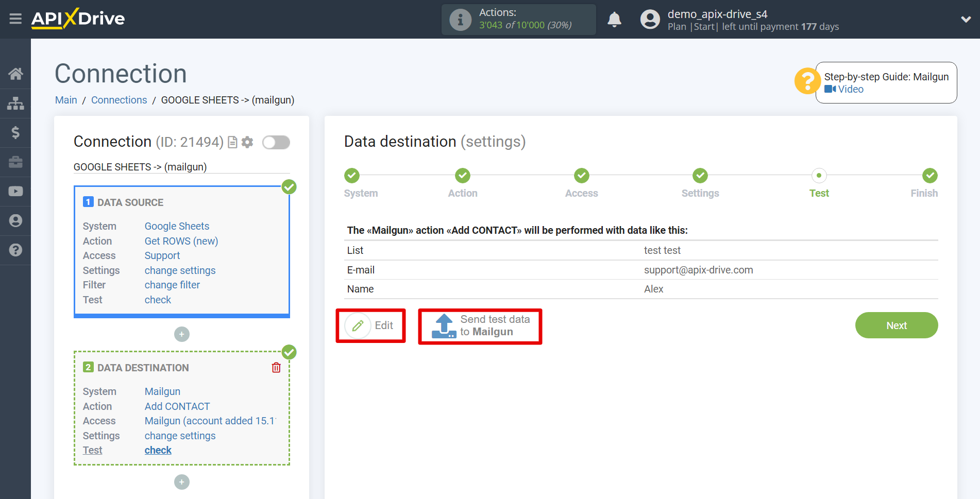Open the Get ROWS (new) action link
Screen dimensions: 980x499
pyautogui.click(x=181, y=241)
